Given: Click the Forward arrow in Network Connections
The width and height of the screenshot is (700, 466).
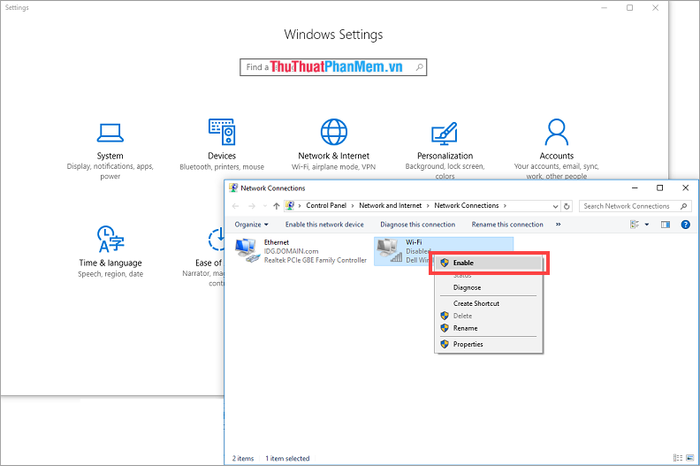Looking at the screenshot, I should (252, 206).
